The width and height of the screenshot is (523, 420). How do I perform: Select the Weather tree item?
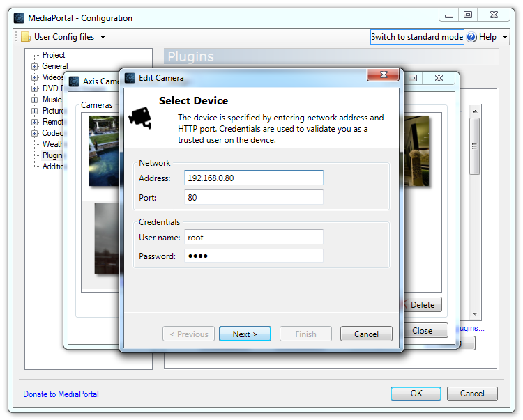point(52,144)
